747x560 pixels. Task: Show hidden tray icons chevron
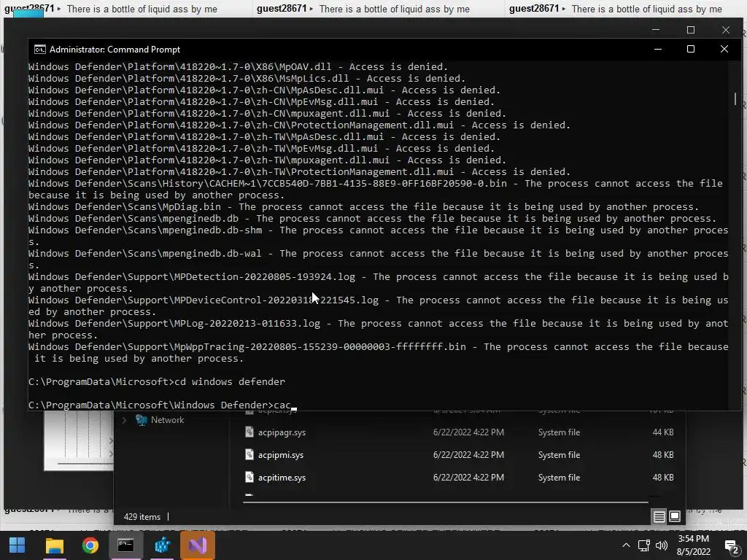627,545
